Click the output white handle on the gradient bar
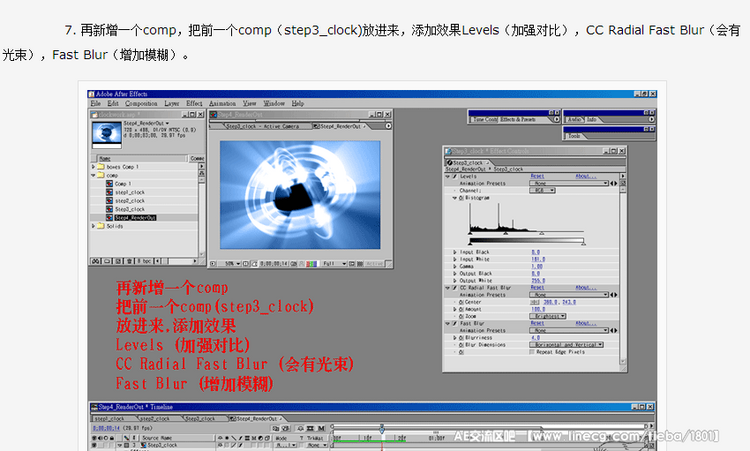 pyautogui.click(x=584, y=244)
